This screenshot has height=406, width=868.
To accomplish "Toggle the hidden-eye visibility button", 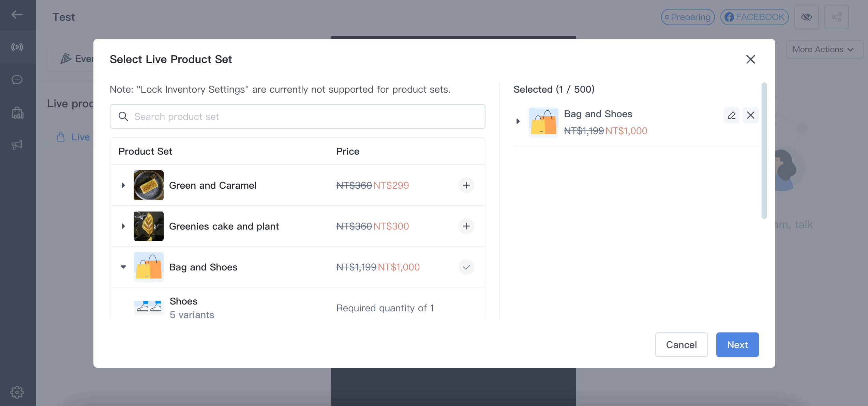I will coord(806,17).
